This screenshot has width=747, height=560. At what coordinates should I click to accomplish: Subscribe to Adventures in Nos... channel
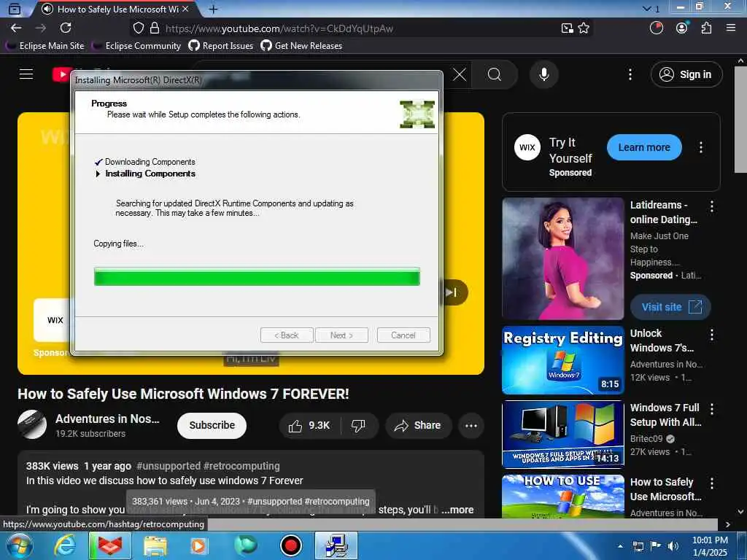pyautogui.click(x=212, y=425)
